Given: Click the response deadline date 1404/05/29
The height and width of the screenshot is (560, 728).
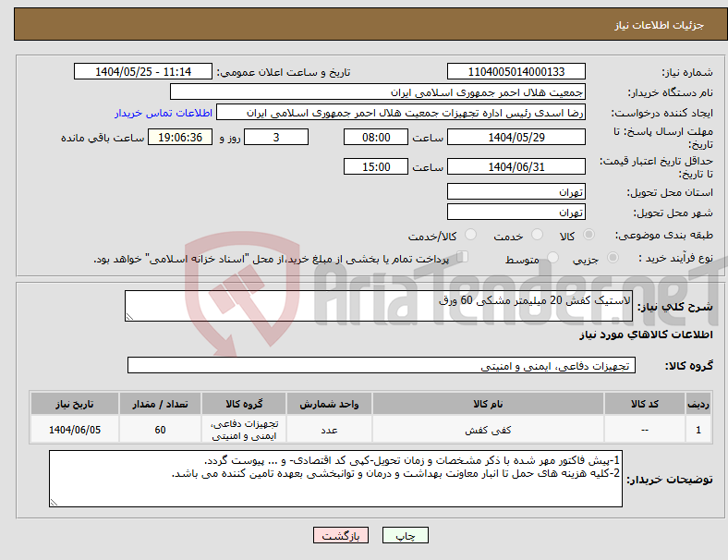Looking at the screenshot, I should coord(516,137).
